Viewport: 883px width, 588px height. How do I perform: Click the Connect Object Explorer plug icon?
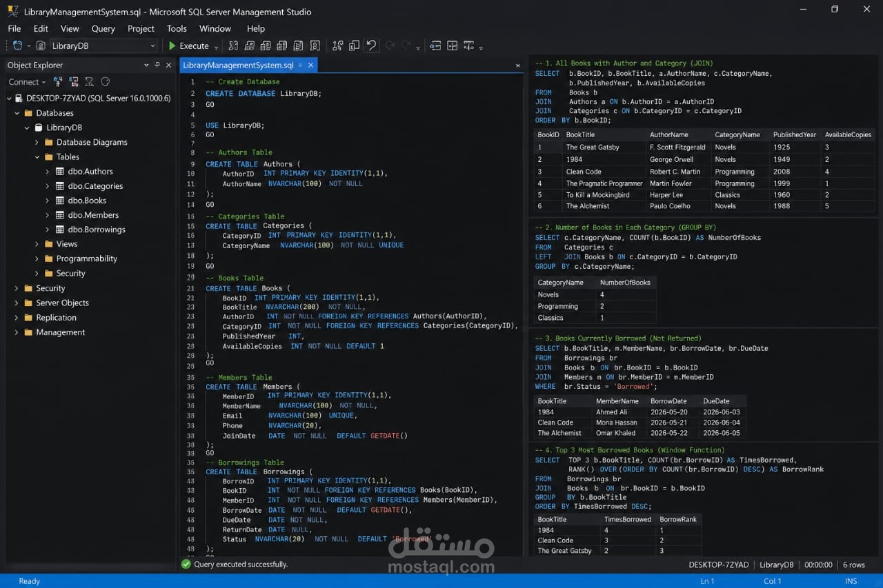58,81
